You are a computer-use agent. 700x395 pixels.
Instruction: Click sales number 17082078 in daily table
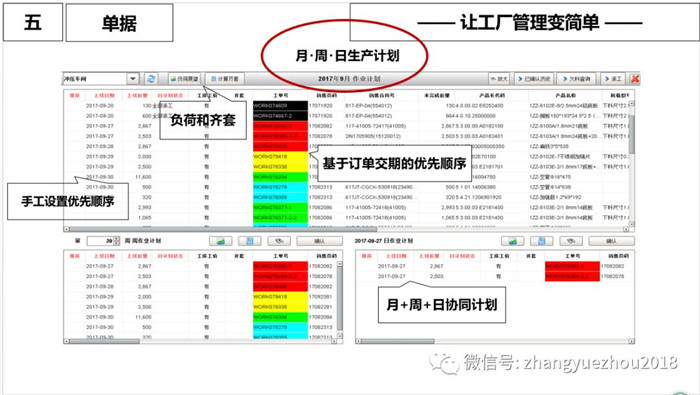point(612,276)
